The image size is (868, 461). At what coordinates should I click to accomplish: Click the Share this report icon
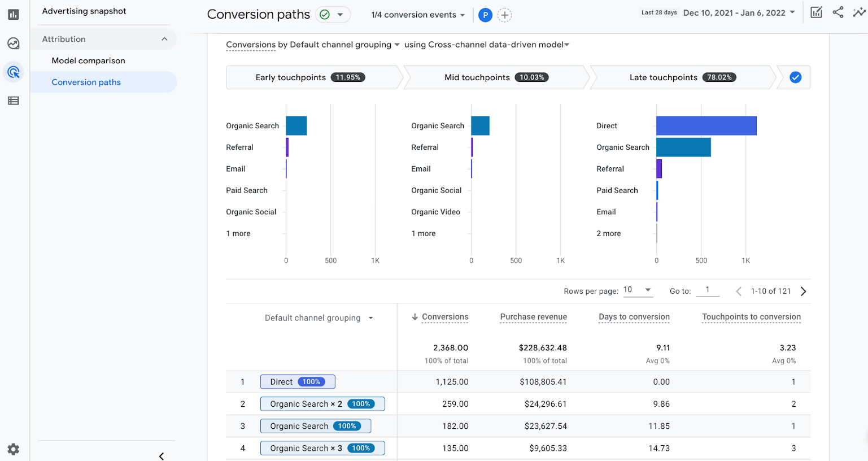[x=838, y=12]
